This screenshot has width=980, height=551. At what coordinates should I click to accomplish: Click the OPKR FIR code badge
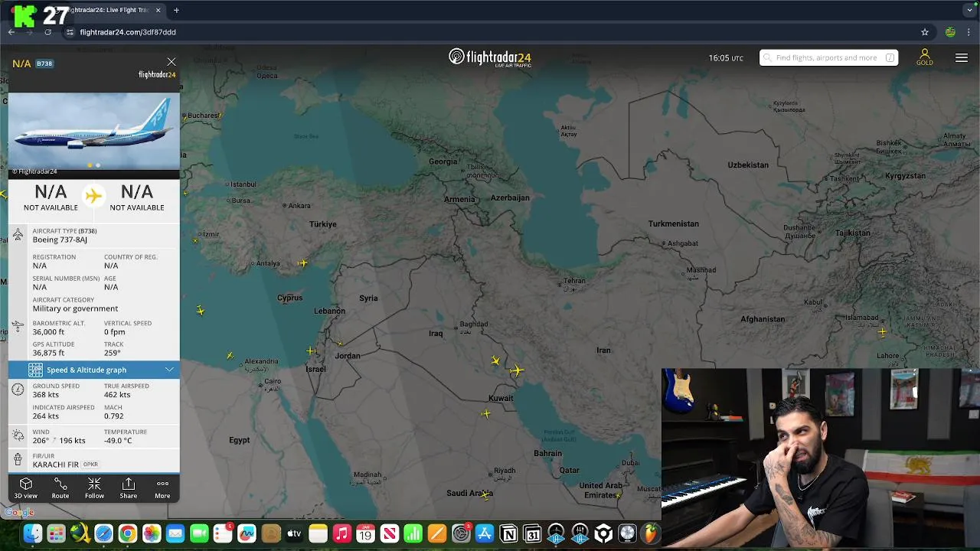point(90,465)
